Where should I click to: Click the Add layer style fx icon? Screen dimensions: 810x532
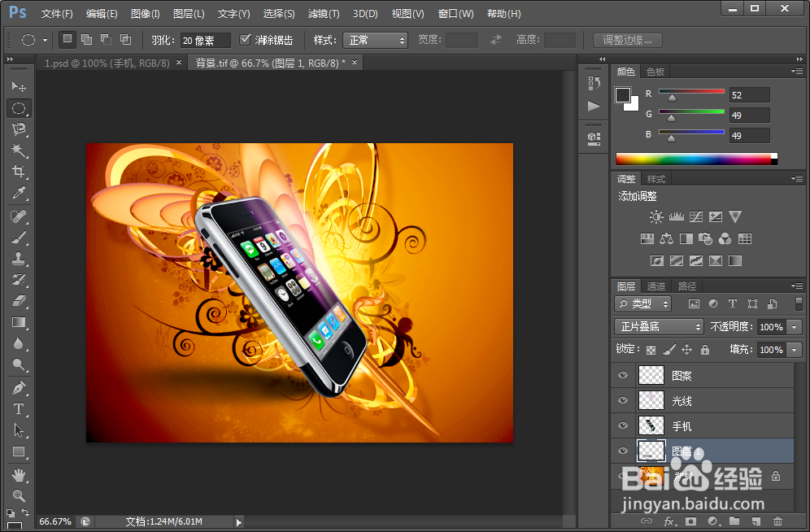click(x=670, y=521)
